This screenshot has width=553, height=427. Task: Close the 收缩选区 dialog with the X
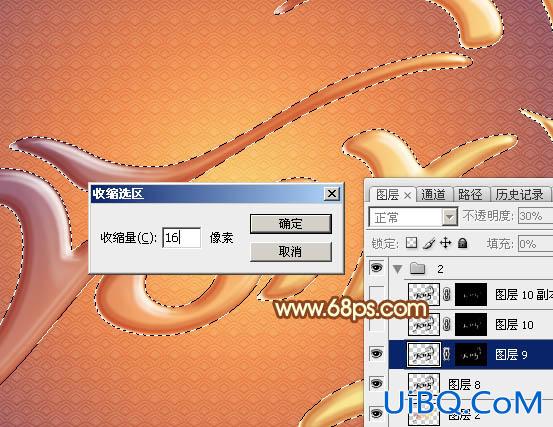(332, 194)
